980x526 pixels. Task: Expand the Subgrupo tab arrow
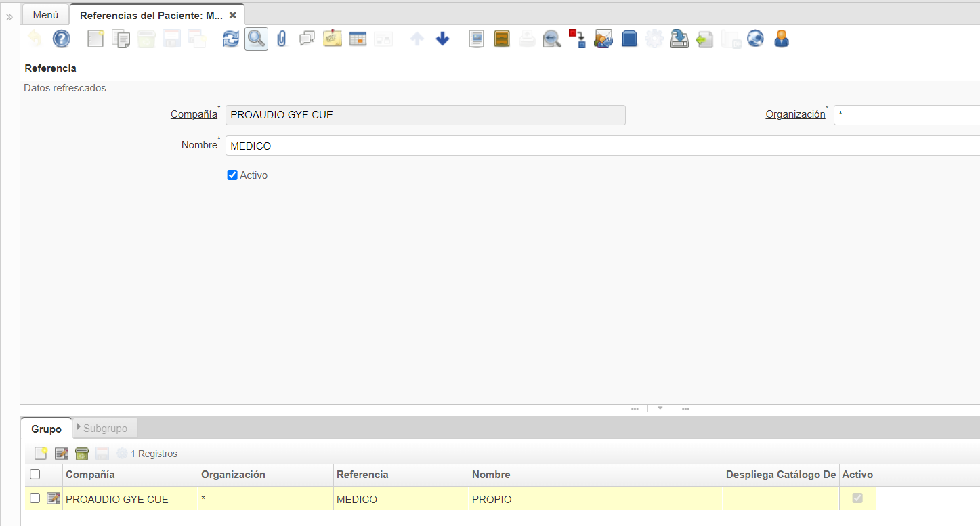pos(79,428)
